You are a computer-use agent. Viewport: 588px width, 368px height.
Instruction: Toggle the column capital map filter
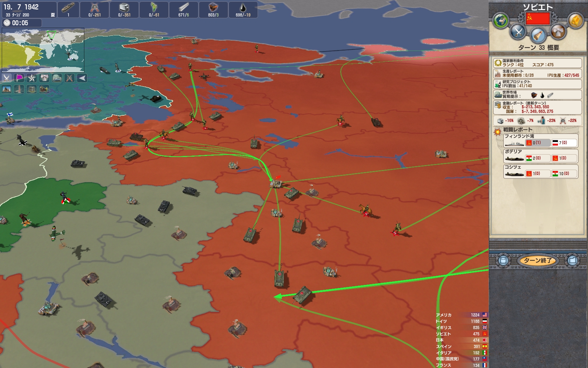click(x=44, y=78)
